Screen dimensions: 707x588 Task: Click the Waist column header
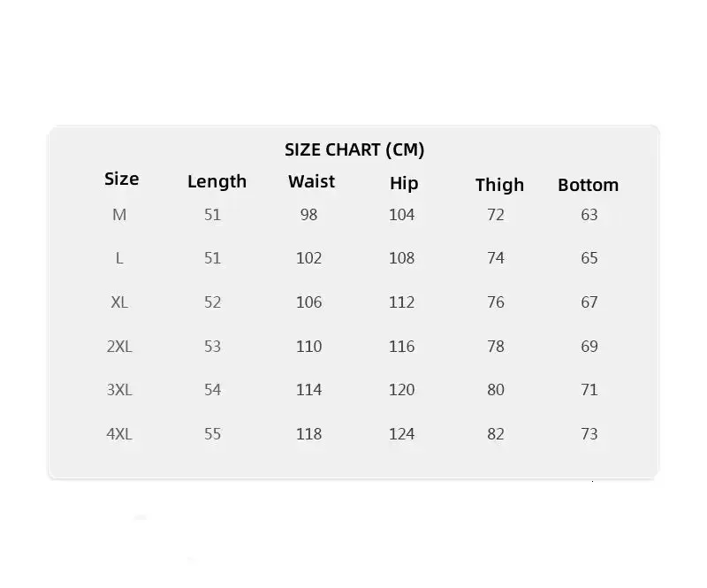click(311, 181)
